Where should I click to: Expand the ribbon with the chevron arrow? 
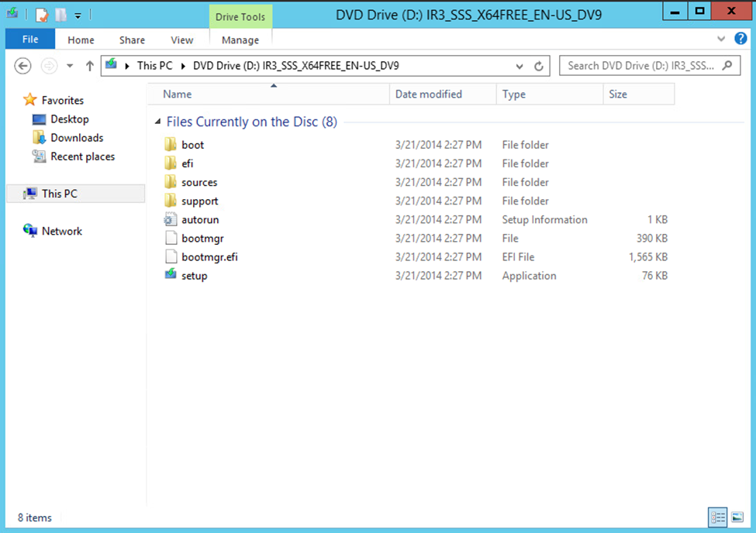pos(721,39)
